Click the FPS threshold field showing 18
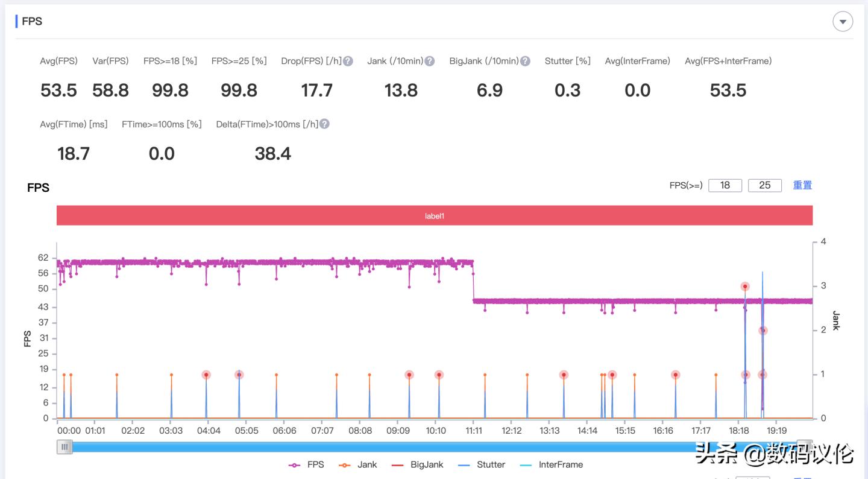The height and width of the screenshot is (479, 868). (x=725, y=185)
